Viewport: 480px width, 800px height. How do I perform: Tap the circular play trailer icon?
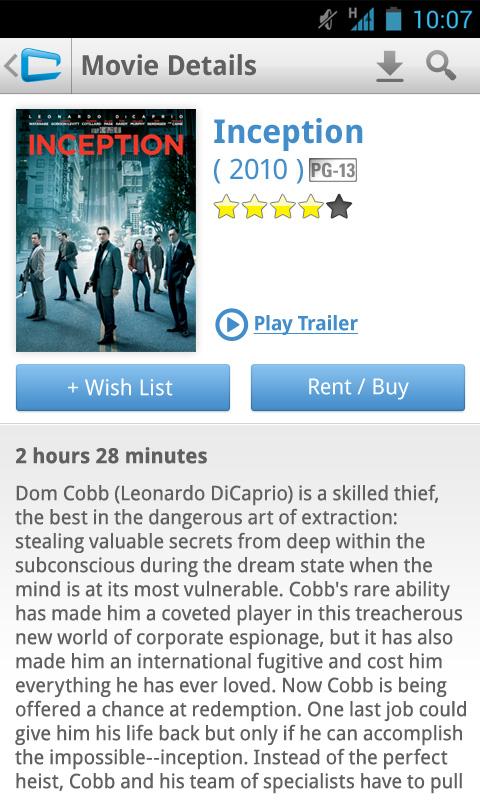tap(231, 324)
